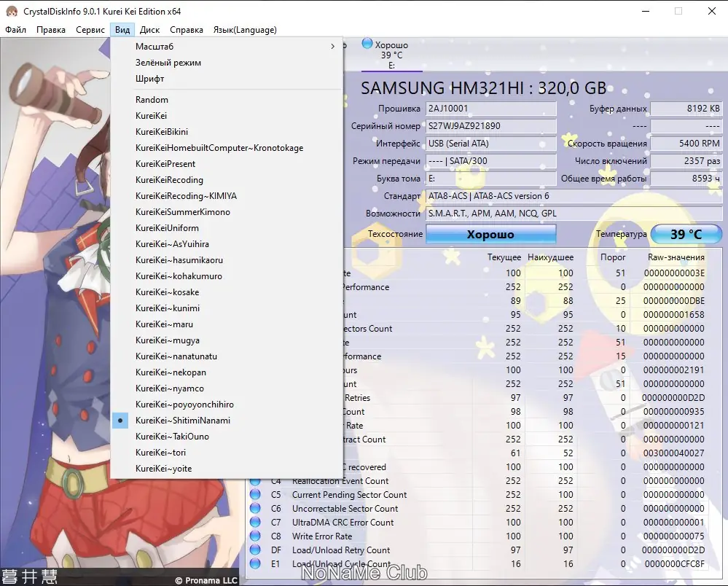The width and height of the screenshot is (728, 586).
Task: Select the KureiKei~tori theme
Action: [227, 453]
